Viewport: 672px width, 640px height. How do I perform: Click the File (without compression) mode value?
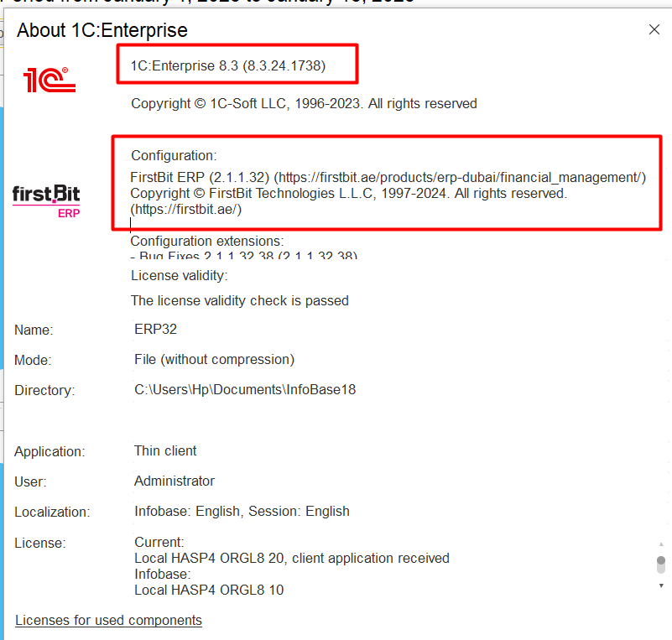pyautogui.click(x=214, y=359)
